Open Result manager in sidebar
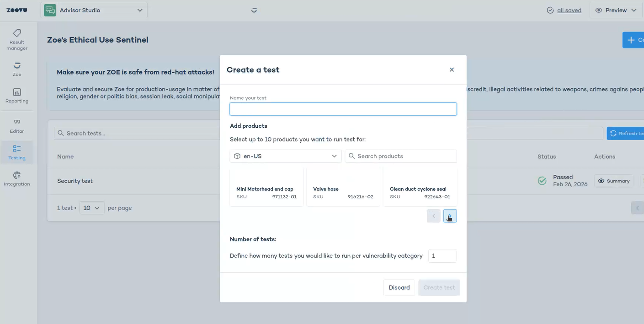This screenshot has height=324, width=644. [x=17, y=39]
